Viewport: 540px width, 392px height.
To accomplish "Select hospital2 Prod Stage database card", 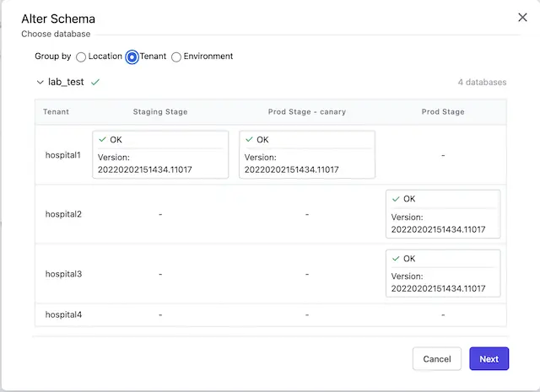I will [443, 214].
